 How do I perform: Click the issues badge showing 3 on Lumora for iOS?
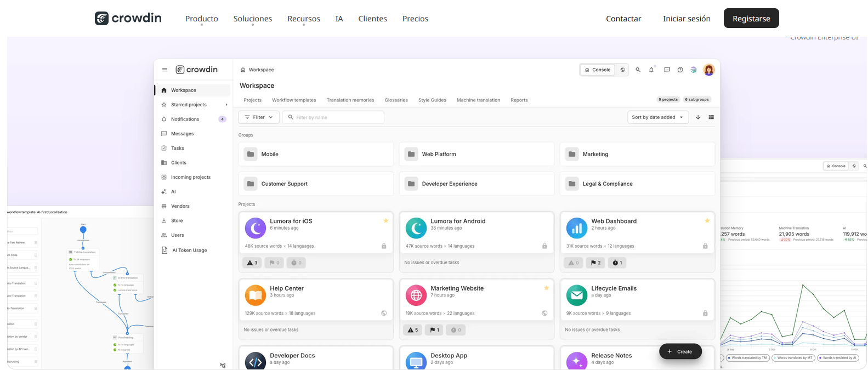pos(252,263)
